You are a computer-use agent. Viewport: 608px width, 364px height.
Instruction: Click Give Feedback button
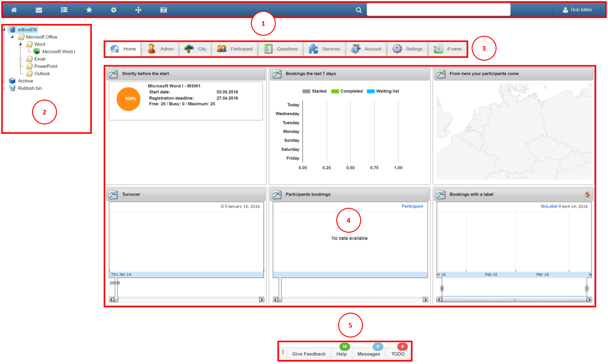click(309, 354)
